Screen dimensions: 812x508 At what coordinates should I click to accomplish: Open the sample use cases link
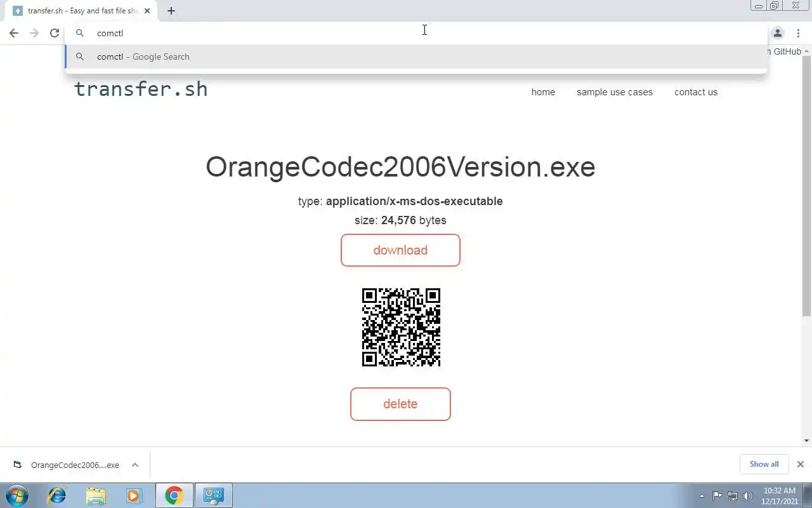pos(615,92)
